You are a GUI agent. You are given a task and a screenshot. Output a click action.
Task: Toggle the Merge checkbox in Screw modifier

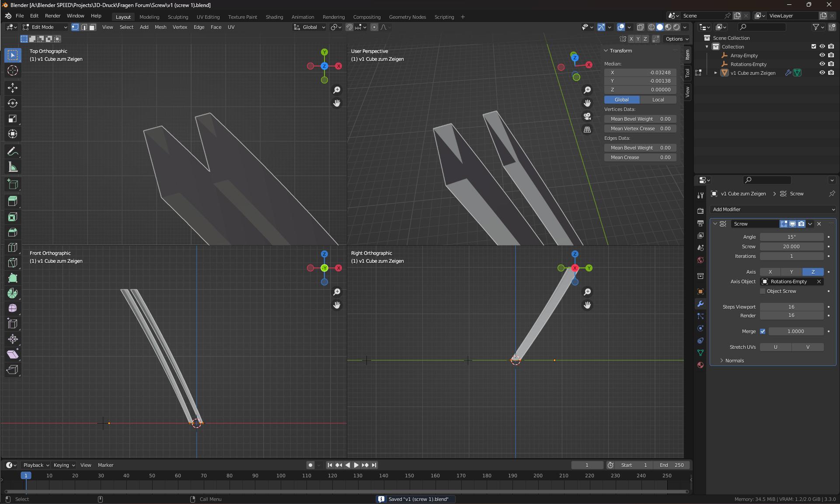763,331
